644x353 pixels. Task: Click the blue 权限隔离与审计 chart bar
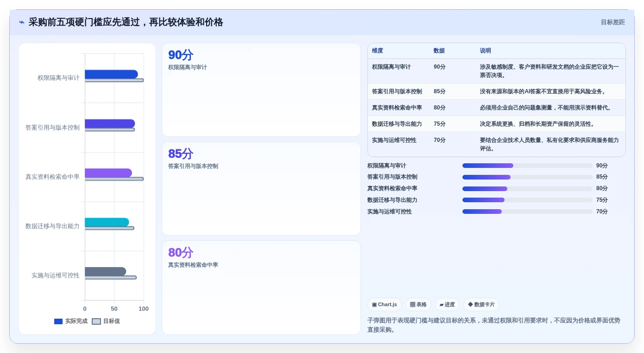(x=111, y=74)
